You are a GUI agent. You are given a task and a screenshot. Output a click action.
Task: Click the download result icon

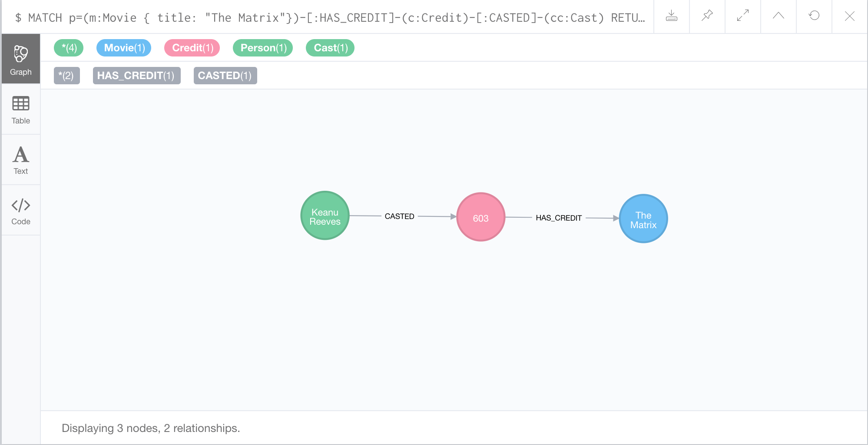pyautogui.click(x=672, y=17)
